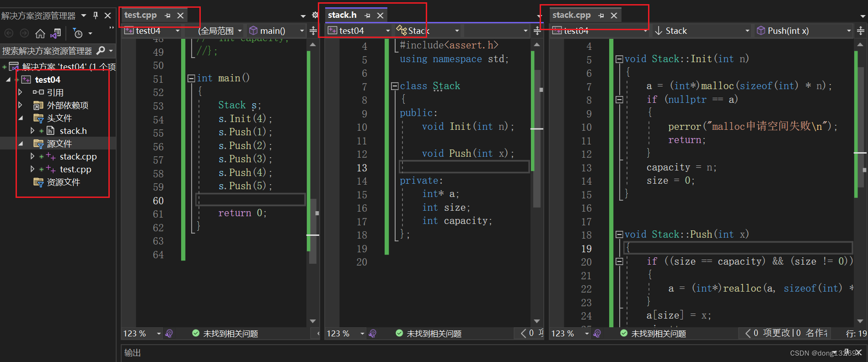Collapse the 源文件 folder
868x362 pixels.
21,144
